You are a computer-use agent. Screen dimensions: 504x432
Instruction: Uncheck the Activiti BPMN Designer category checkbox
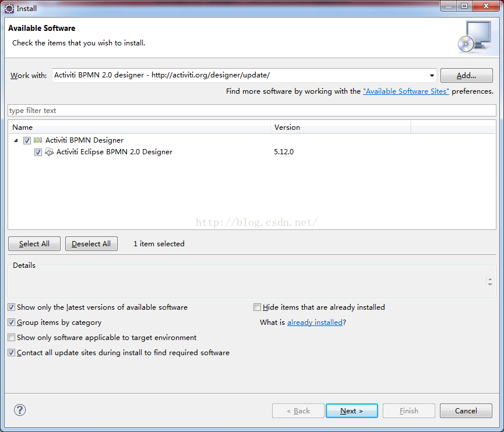[x=27, y=140]
